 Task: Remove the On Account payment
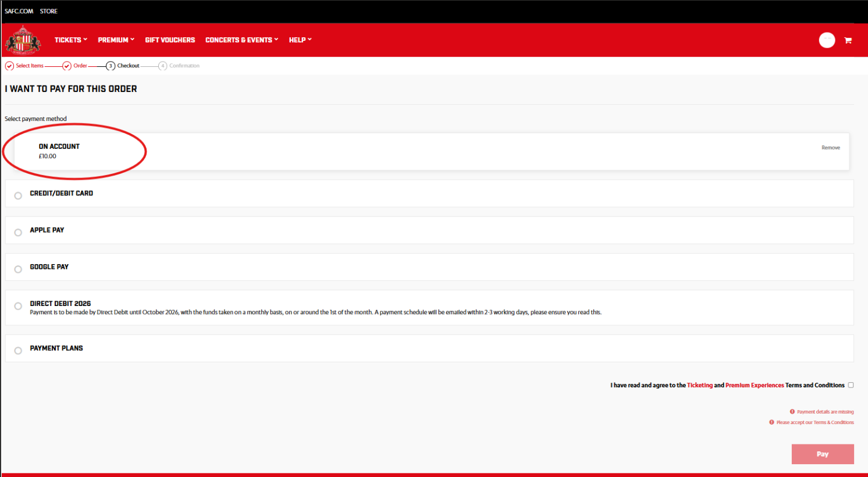pos(830,148)
